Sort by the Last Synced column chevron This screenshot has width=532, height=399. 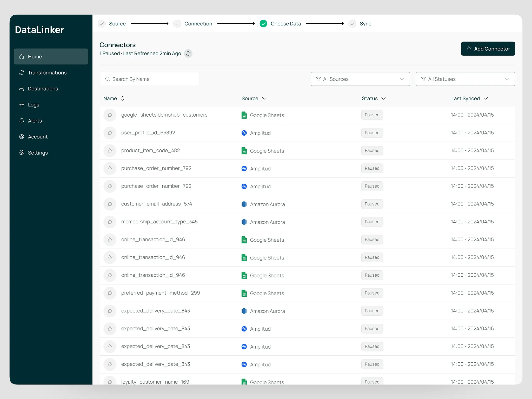pos(486,98)
